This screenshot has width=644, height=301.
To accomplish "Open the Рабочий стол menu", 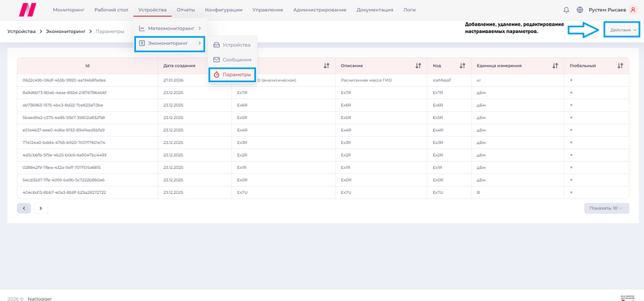I will tap(111, 10).
